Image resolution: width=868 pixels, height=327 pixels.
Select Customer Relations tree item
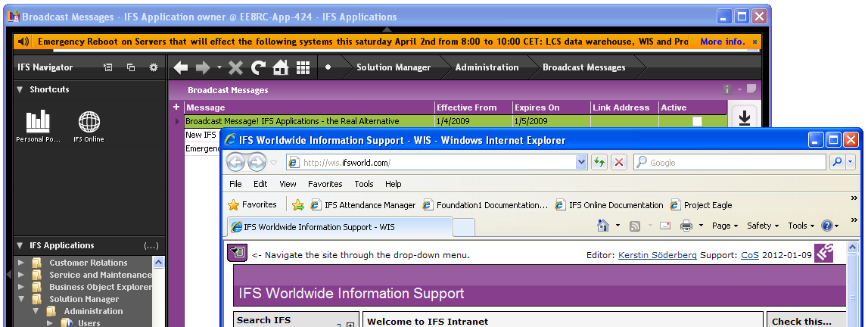[88, 263]
